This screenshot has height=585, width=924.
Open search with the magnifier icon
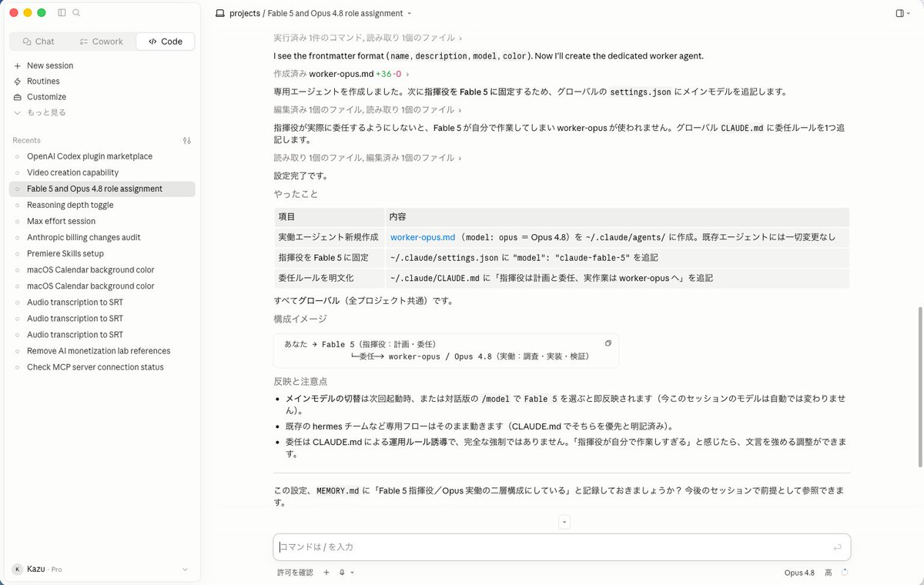pos(76,13)
